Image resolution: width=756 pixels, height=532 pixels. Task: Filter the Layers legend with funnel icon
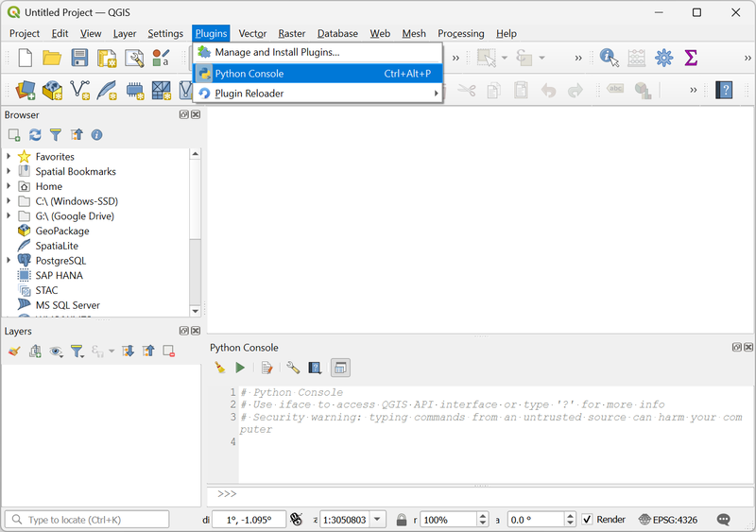click(x=77, y=352)
